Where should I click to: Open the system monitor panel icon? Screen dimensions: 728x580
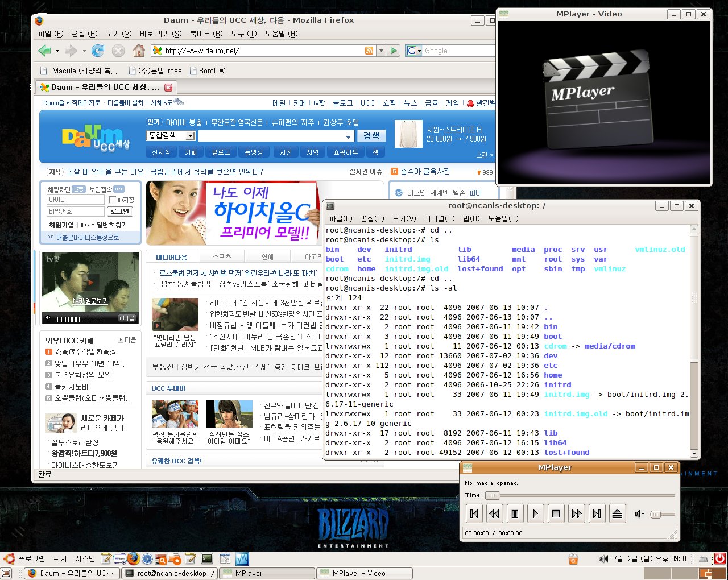pos(242,558)
